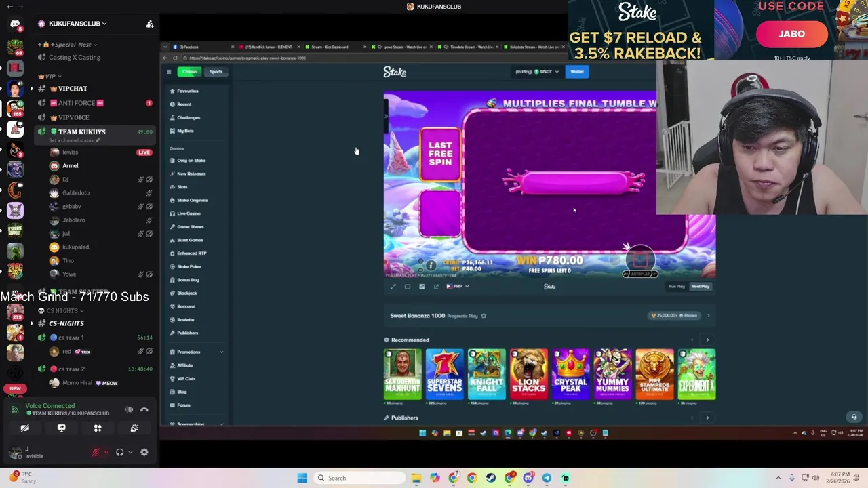Open the microphone input options arrow

pyautogui.click(x=106, y=453)
